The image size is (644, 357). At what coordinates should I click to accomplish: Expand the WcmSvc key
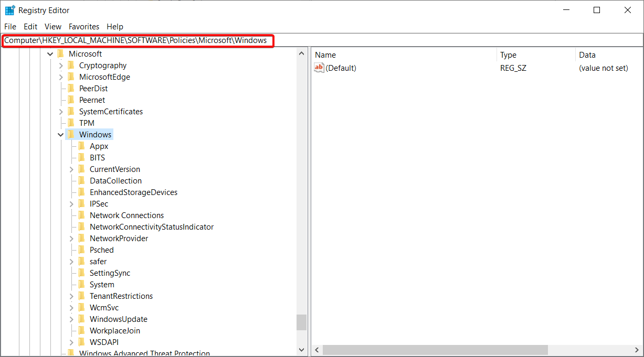point(71,308)
